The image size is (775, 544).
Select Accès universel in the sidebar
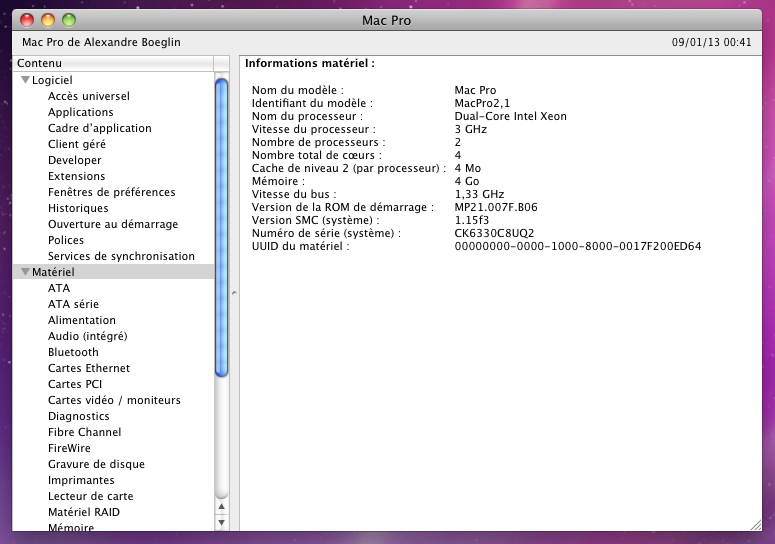click(x=88, y=96)
